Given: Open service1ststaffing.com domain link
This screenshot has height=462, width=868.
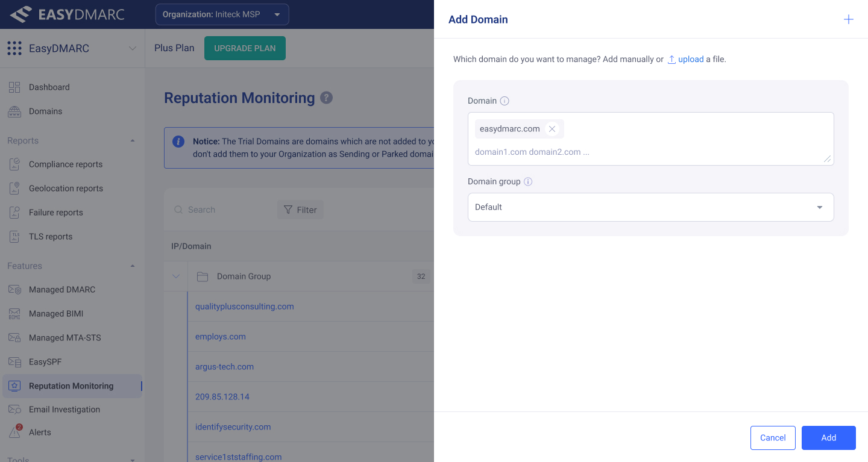Looking at the screenshot, I should point(239,457).
